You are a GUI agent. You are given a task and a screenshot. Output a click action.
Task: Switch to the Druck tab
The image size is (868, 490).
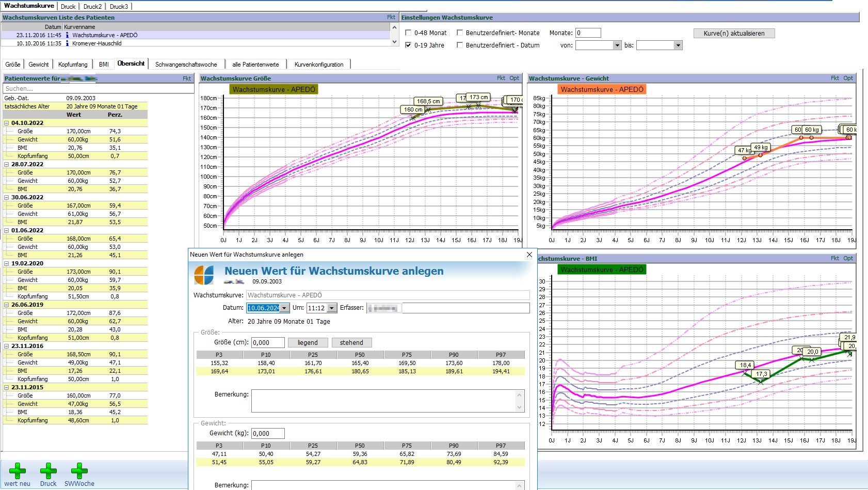coord(68,7)
